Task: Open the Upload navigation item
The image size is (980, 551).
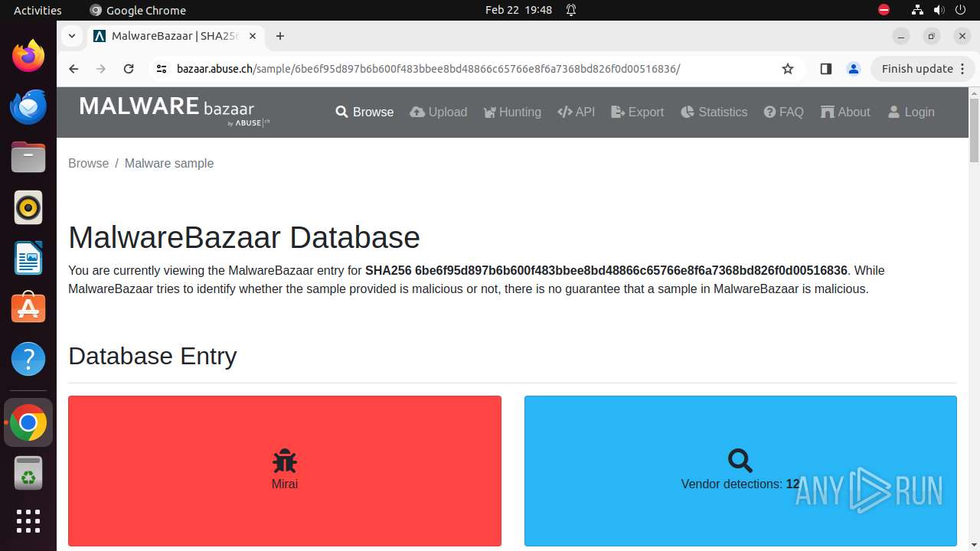Action: 439,112
